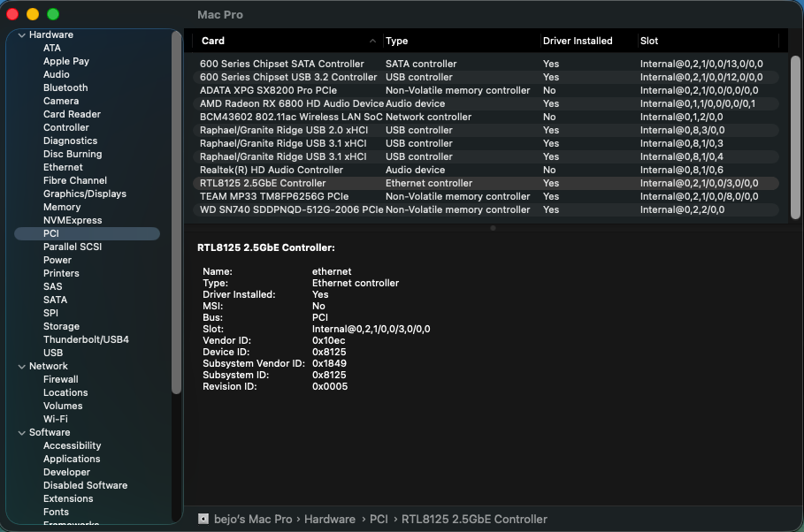
Task: Select Camera sidebar item
Action: 61,101
